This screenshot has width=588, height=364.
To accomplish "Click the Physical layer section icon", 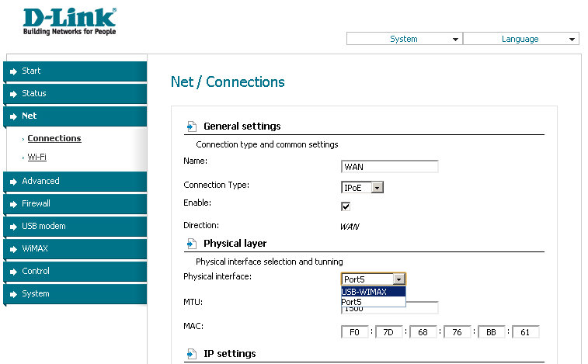I will point(191,244).
